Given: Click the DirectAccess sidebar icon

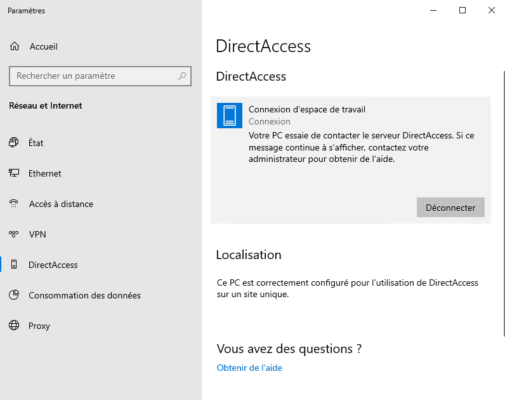Looking at the screenshot, I should pos(14,265).
